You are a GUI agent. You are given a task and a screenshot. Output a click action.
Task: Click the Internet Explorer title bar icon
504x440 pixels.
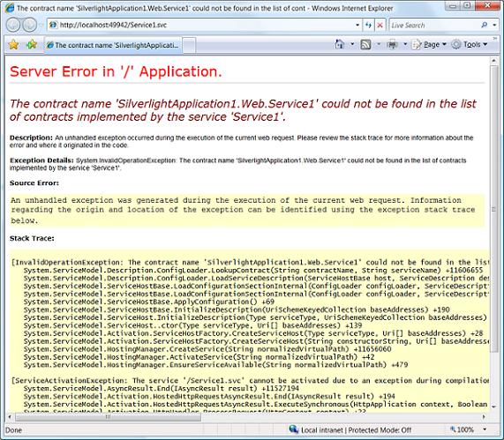(x=10, y=8)
